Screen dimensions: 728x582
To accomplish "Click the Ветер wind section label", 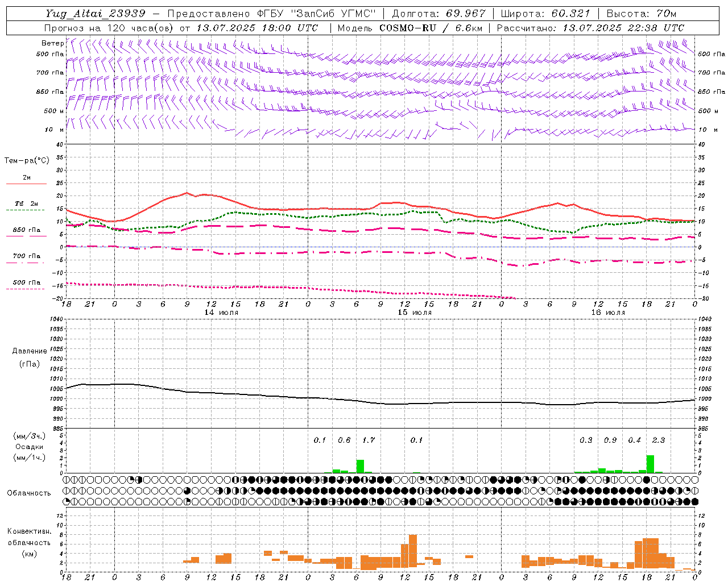I will pos(52,43).
